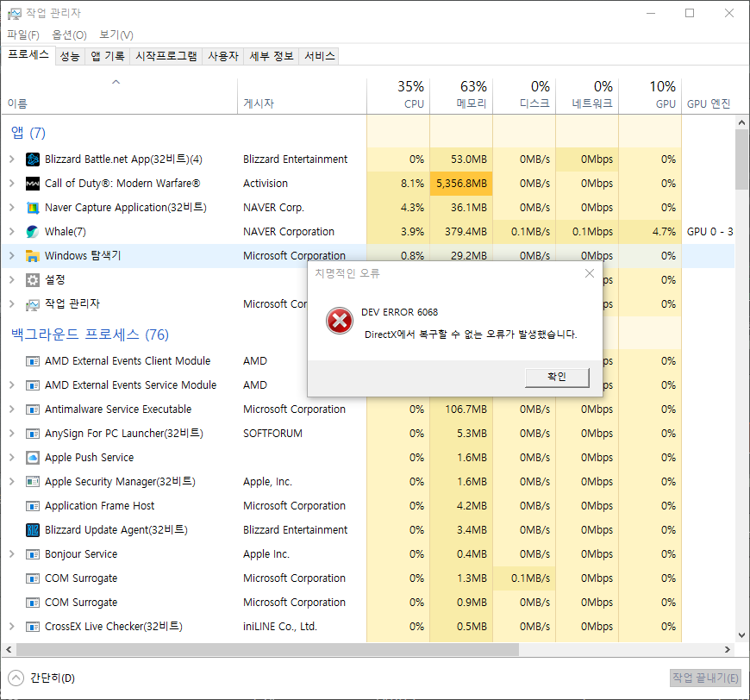The height and width of the screenshot is (700, 750).
Task: Click the Task Manager title bar icon
Action: pyautogui.click(x=15, y=14)
